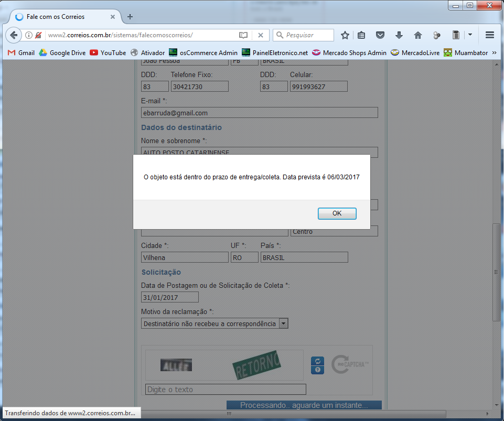Click the Telefone Fixo field 30421730

(x=200, y=87)
